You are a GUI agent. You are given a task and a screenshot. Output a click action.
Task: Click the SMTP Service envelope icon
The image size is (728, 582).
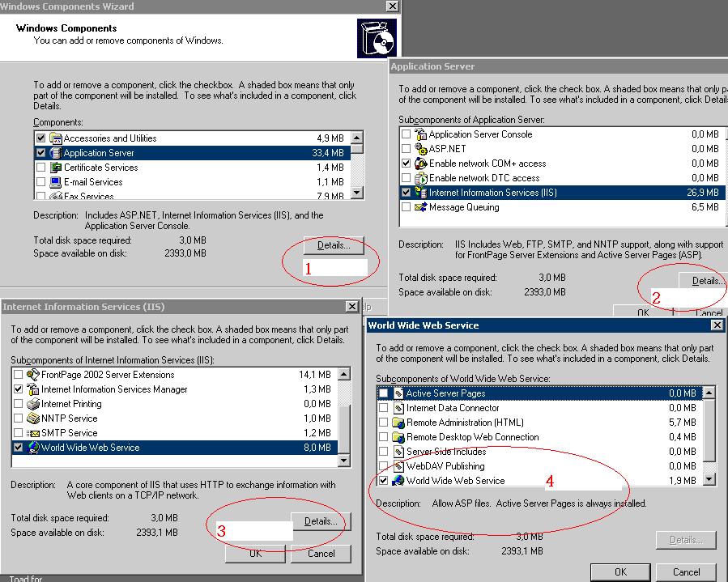pos(33,433)
